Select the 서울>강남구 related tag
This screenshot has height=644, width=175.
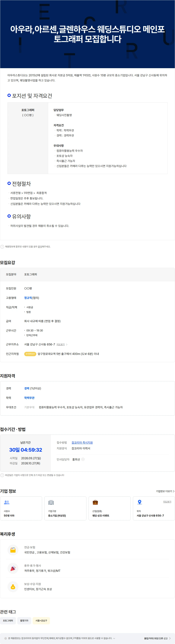tap(41, 621)
